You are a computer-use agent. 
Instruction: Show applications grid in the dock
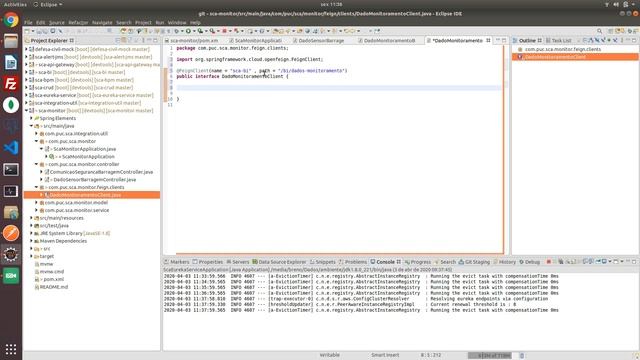click(x=11, y=349)
